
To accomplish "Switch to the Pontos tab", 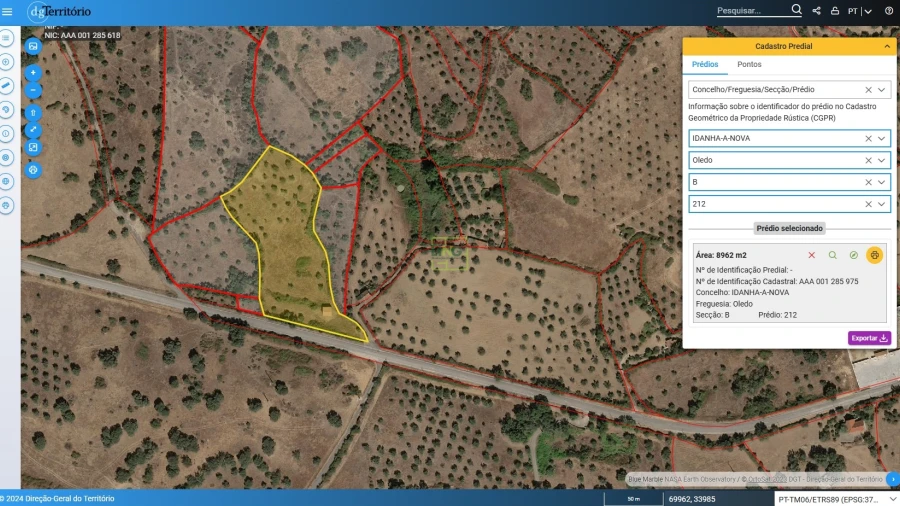I will click(x=749, y=64).
